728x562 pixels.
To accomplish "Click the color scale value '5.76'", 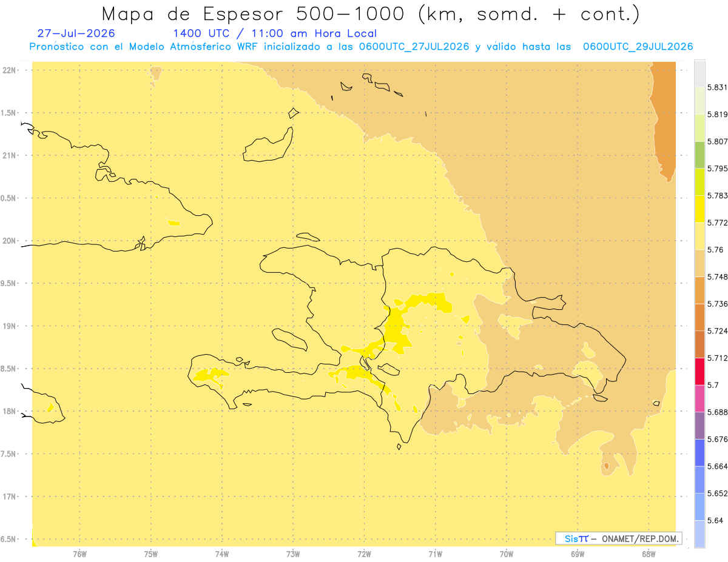I will pos(715,249).
